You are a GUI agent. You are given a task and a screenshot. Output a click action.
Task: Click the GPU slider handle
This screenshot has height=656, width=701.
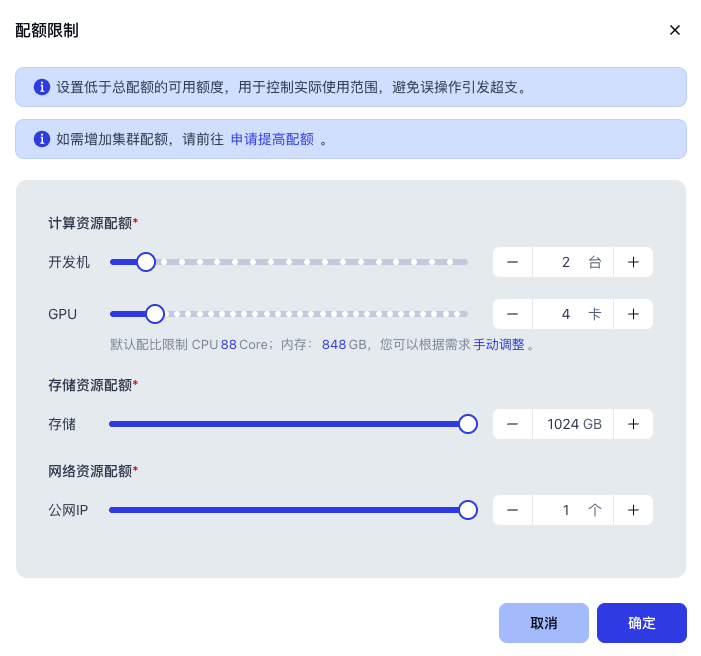155,314
